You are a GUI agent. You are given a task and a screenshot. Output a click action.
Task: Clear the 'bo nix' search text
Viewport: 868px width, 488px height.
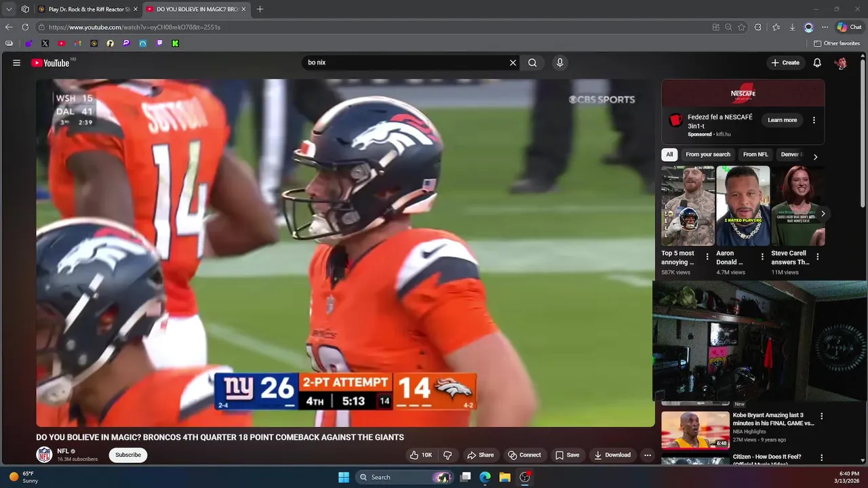pos(513,62)
